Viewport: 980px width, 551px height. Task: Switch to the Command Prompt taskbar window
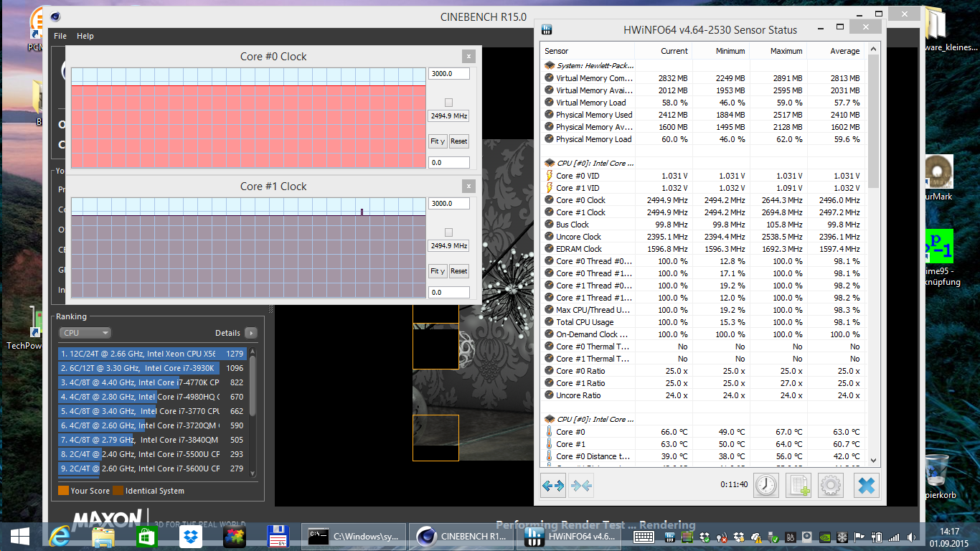[353, 536]
